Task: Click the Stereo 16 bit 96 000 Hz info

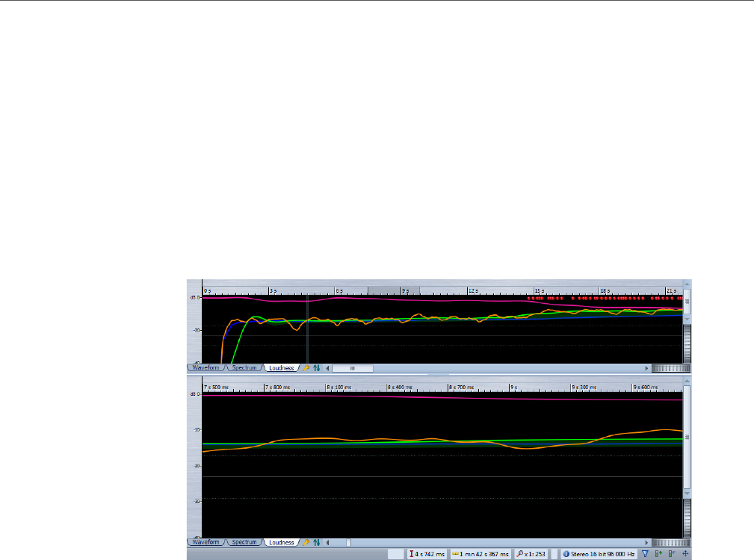Action: pos(599,554)
